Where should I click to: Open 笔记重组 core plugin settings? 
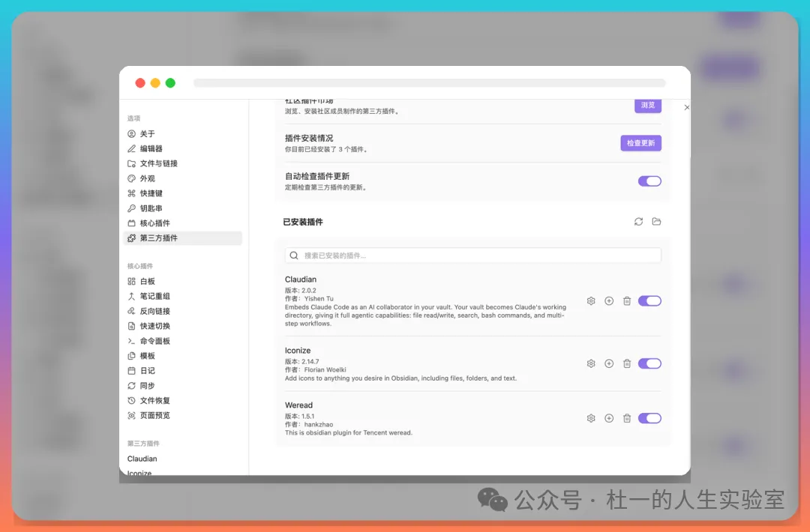tap(184, 296)
